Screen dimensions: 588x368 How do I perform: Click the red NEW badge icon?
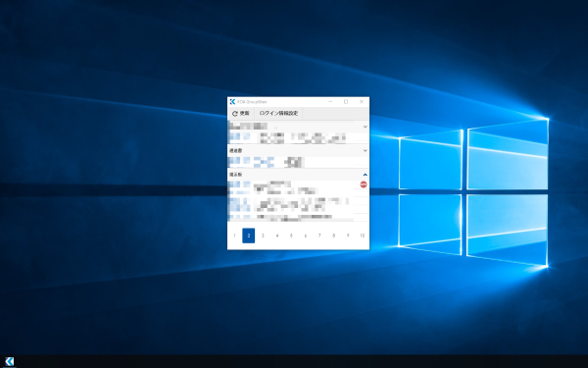(x=364, y=184)
